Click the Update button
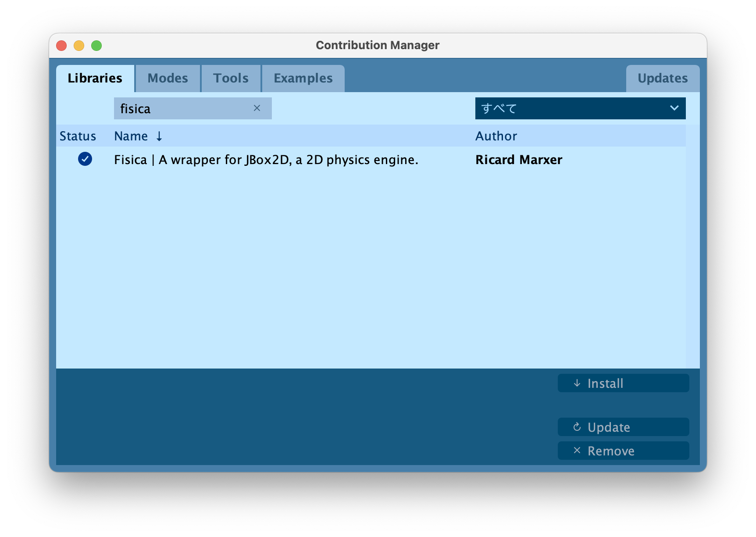This screenshot has width=756, height=537. 623,427
